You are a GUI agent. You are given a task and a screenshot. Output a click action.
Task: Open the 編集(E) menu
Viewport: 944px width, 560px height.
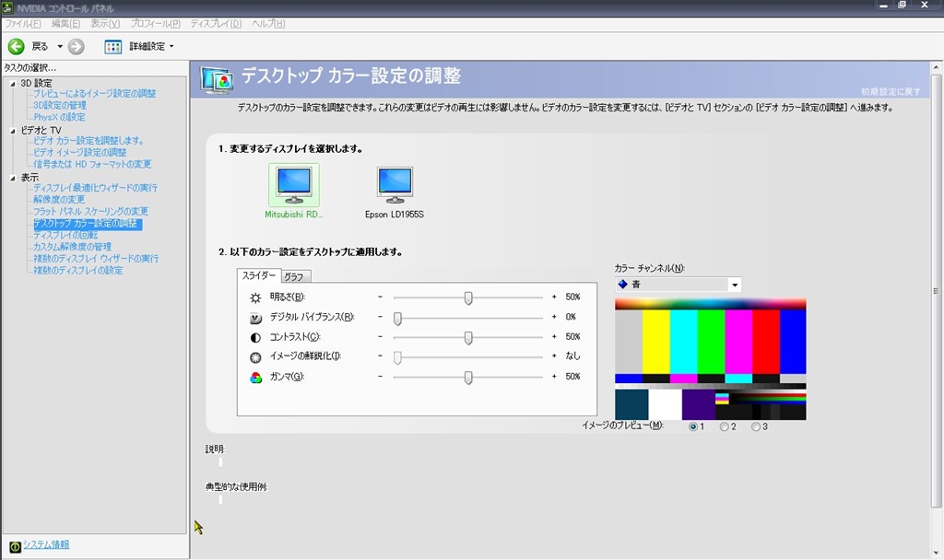[x=65, y=23]
